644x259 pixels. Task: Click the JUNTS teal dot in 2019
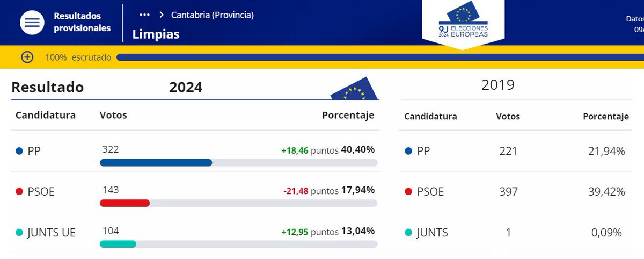click(408, 233)
